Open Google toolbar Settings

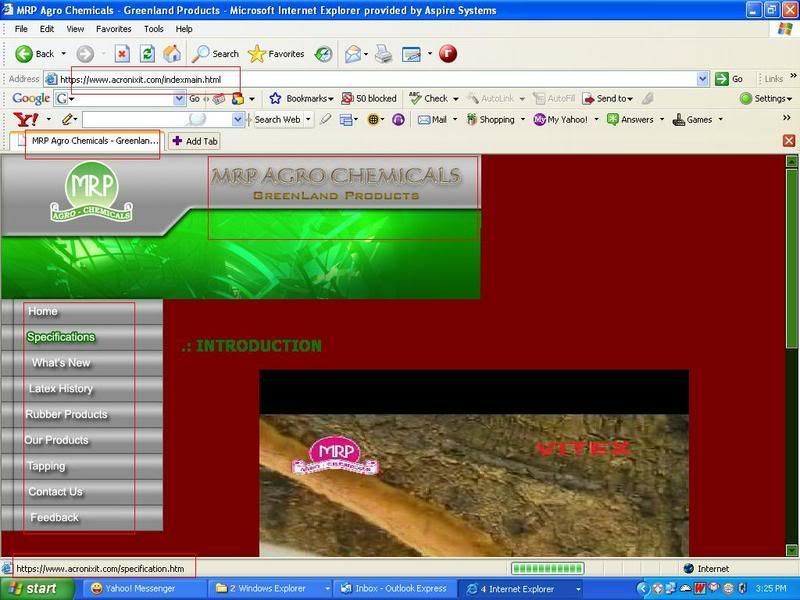(x=766, y=98)
